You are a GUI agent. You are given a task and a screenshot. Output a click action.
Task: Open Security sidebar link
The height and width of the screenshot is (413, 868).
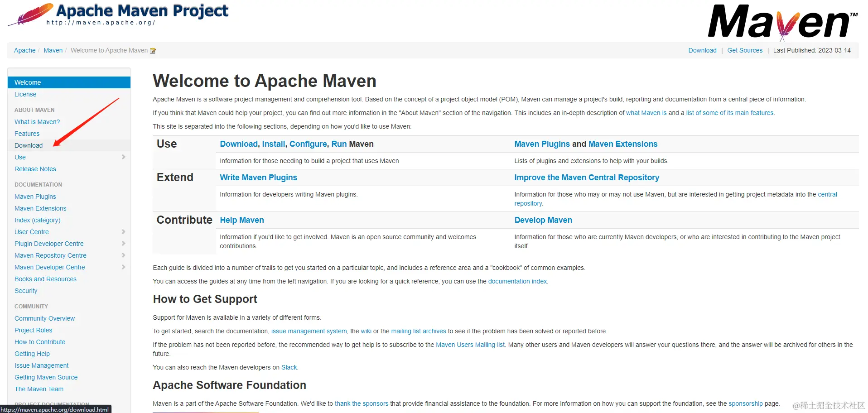click(26, 291)
